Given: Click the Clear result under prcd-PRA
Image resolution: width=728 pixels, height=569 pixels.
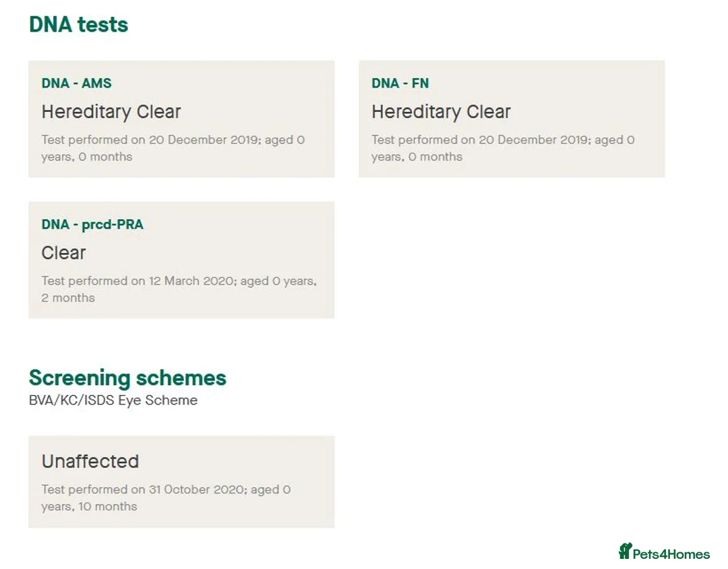Looking at the screenshot, I should point(63,253).
